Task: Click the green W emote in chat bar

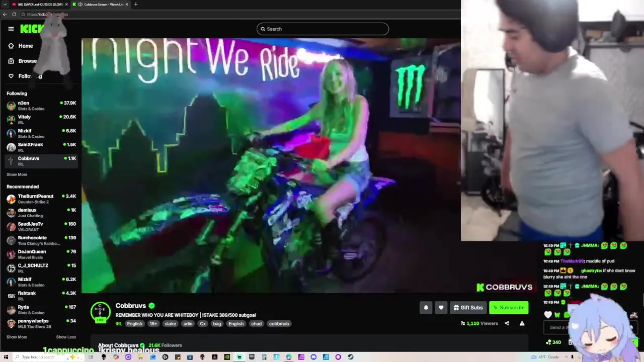Action: click(x=557, y=315)
